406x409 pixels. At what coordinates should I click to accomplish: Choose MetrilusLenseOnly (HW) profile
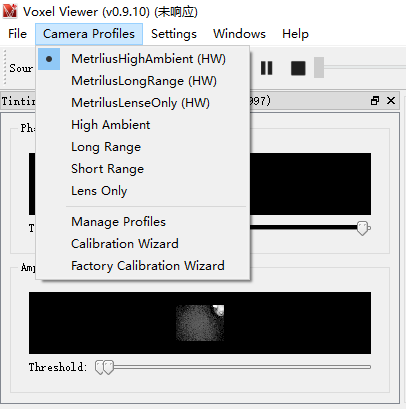click(x=143, y=103)
